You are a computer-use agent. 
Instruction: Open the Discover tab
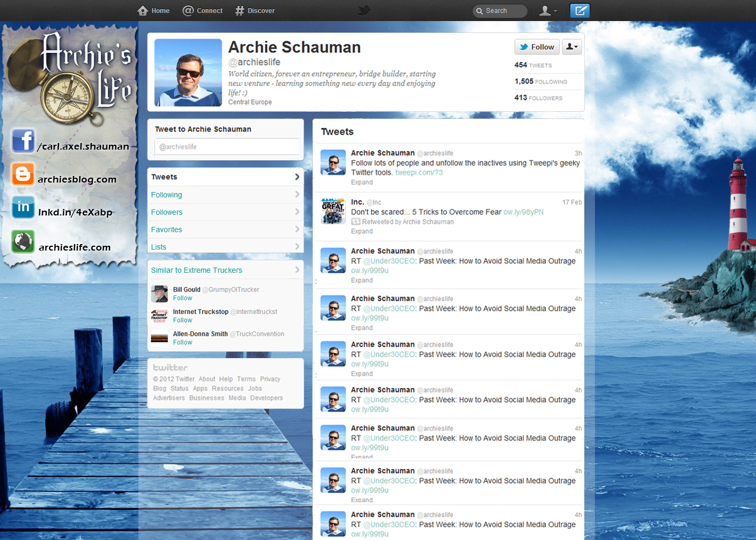[x=255, y=11]
